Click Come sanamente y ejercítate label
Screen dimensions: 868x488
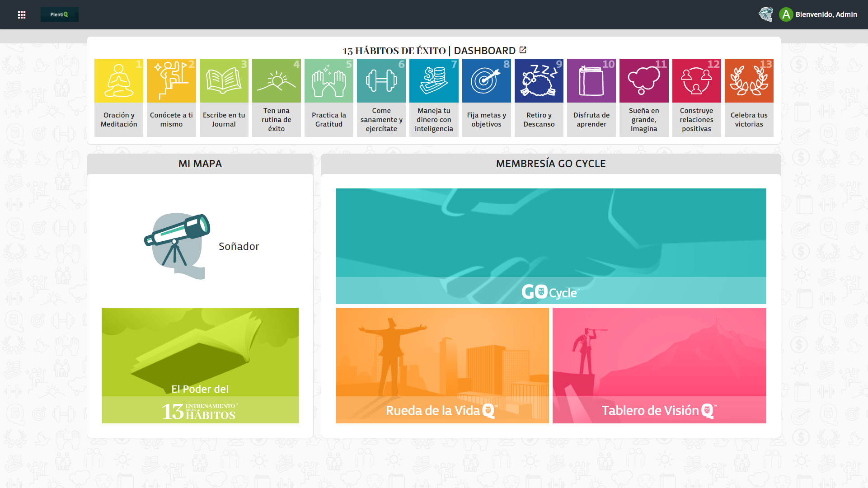point(381,120)
